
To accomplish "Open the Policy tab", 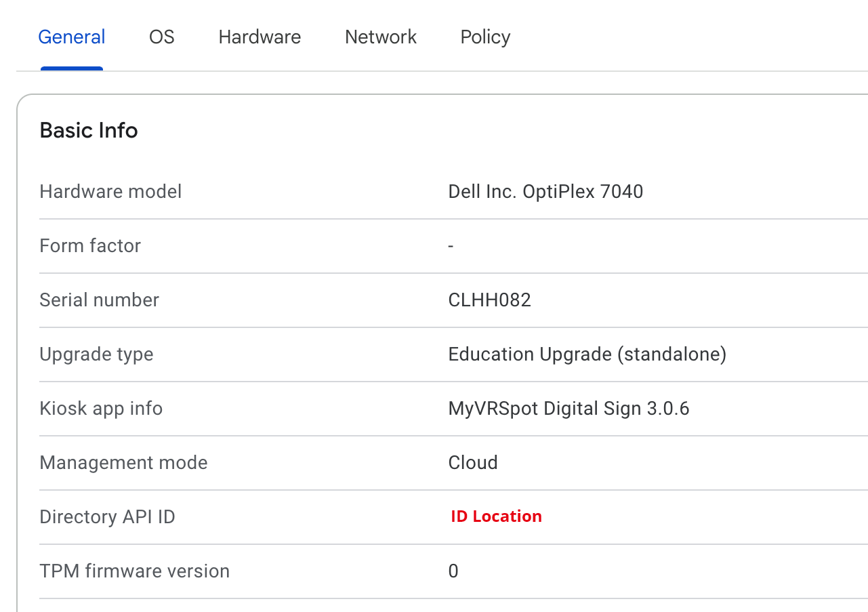I will point(485,37).
